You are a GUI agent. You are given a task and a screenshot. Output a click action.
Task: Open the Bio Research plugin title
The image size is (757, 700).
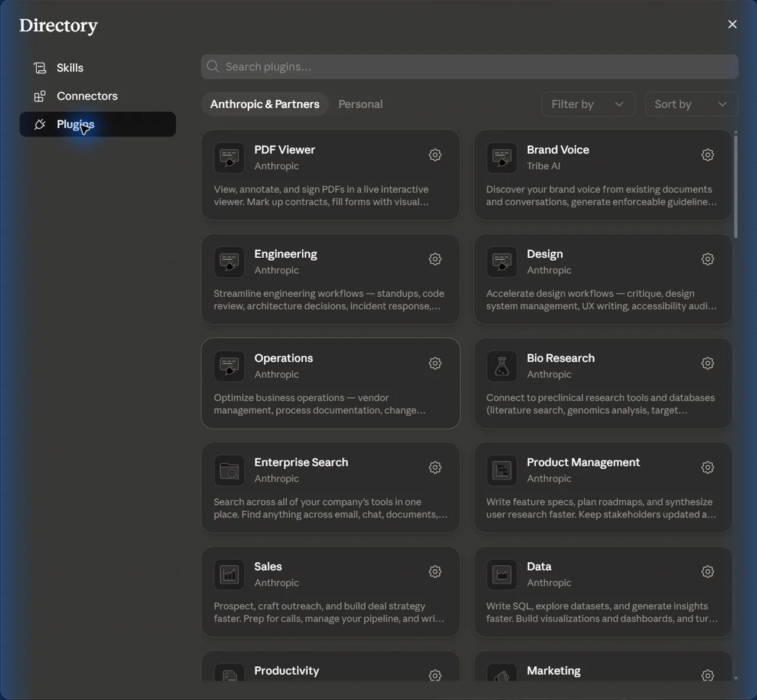[561, 358]
